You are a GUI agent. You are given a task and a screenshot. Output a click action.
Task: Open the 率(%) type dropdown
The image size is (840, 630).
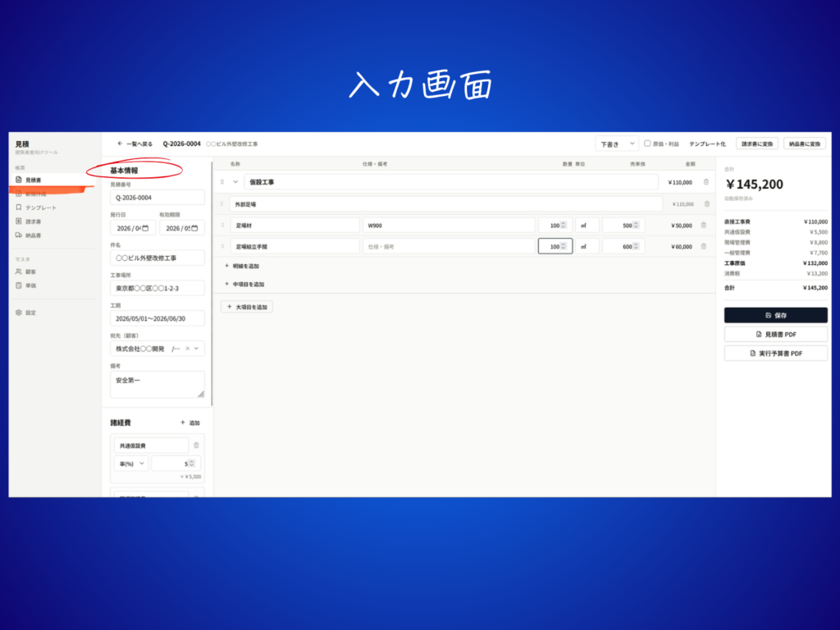[x=130, y=463]
